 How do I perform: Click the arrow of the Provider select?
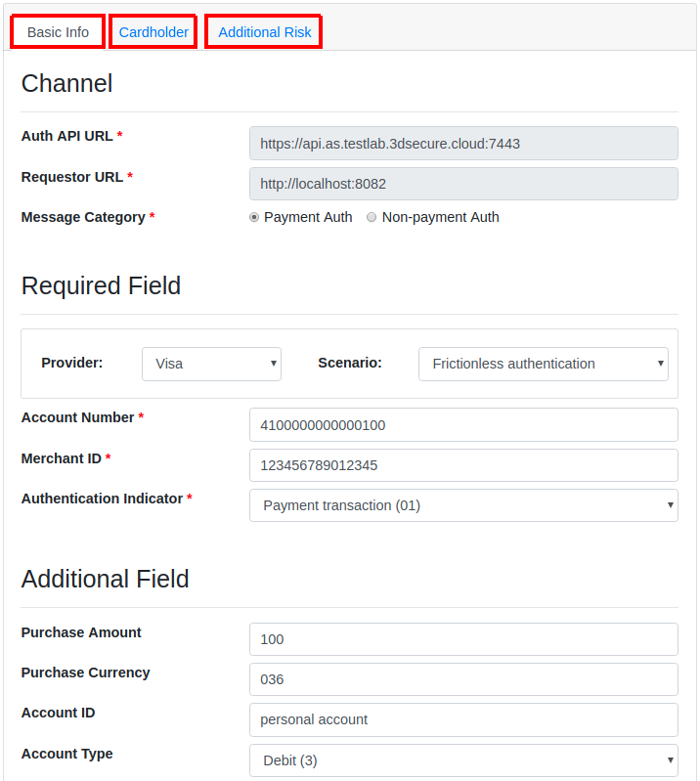click(x=274, y=364)
